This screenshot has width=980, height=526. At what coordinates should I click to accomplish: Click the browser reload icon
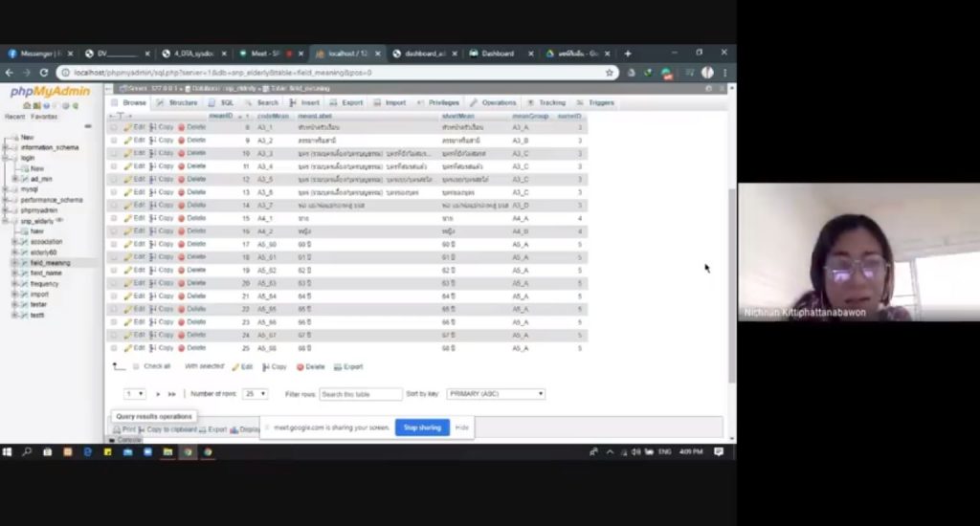(41, 73)
